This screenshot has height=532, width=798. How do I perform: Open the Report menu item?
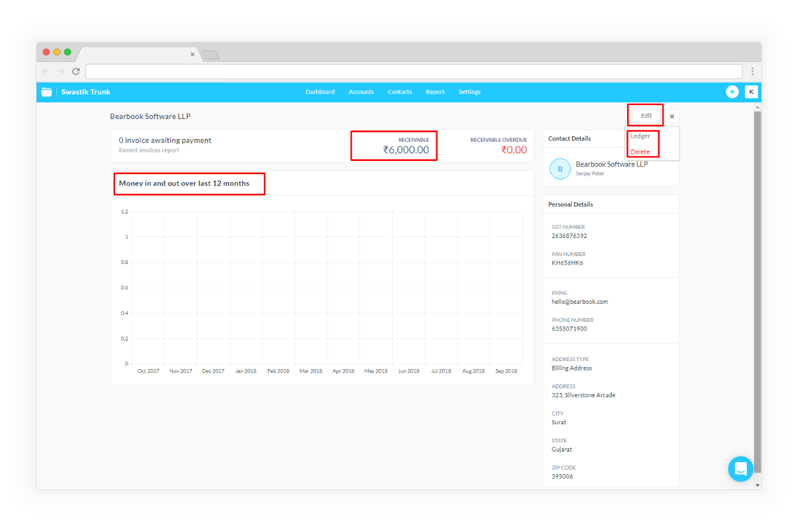[436, 92]
